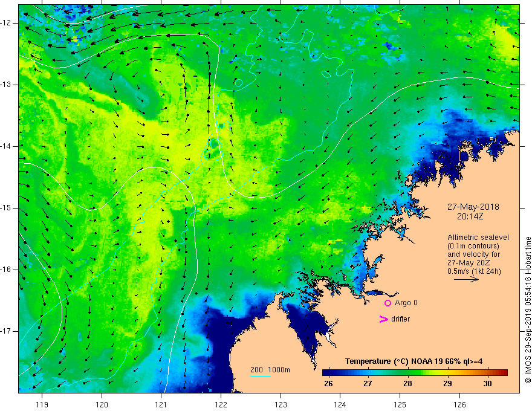Click the longitude axis label '119'
The width and height of the screenshot is (532, 411).
click(x=42, y=404)
